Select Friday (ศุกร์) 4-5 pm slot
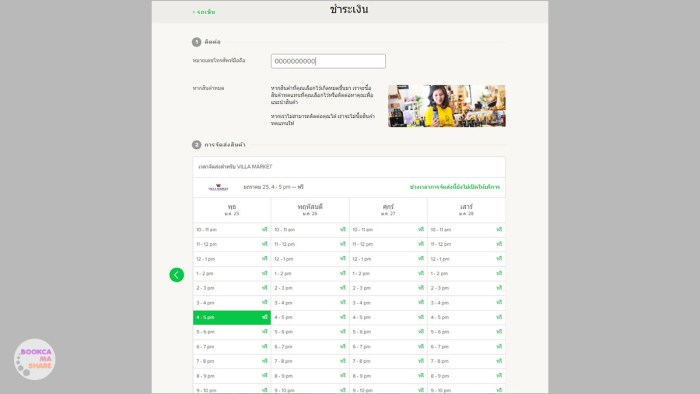The image size is (700, 394). 388,317
